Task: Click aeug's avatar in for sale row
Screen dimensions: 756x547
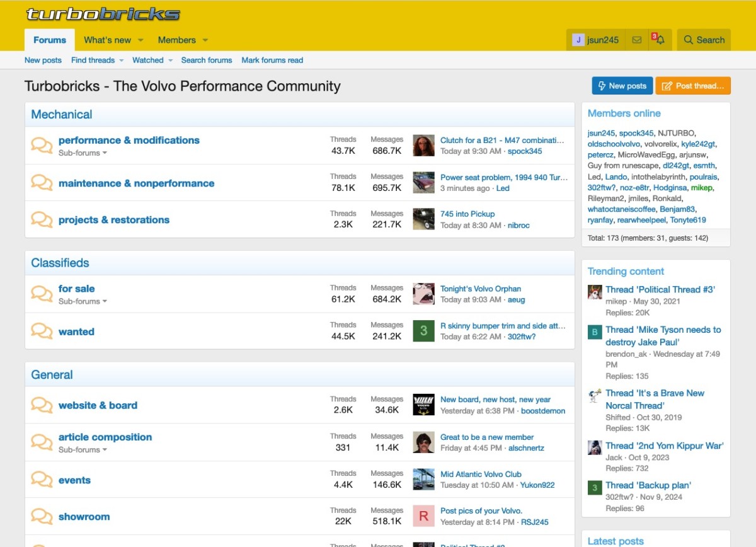Action: click(423, 294)
